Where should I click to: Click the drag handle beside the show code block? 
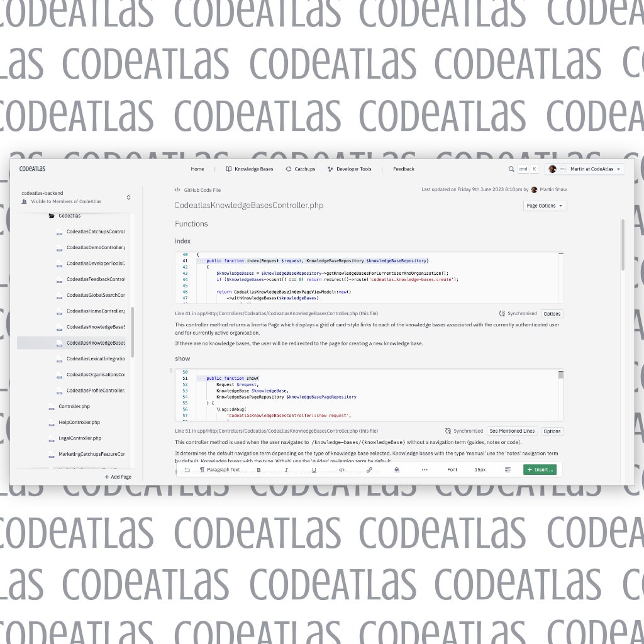(171, 370)
